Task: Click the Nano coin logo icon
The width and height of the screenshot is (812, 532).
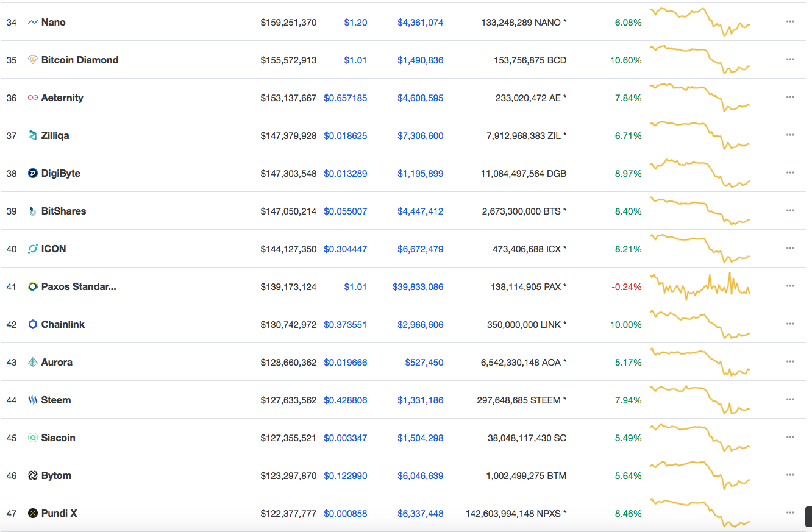Action: click(x=33, y=22)
